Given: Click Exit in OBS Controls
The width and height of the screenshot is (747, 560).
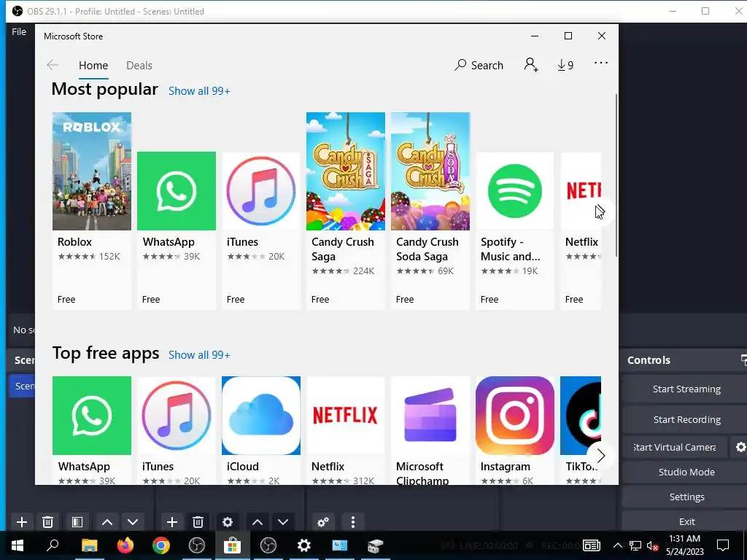Looking at the screenshot, I should pos(686,521).
